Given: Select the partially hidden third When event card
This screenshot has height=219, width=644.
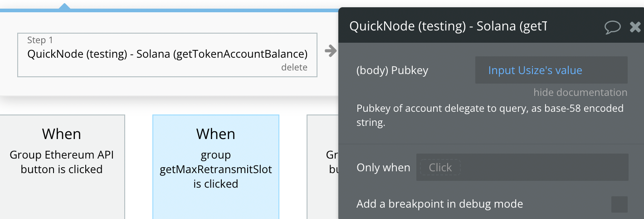Looking at the screenshot, I should point(322,167).
